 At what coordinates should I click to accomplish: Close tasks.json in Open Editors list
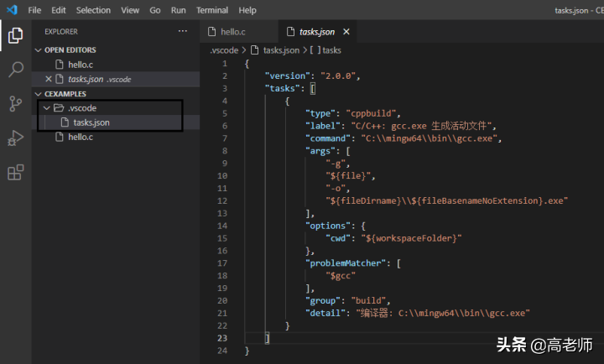click(x=49, y=79)
